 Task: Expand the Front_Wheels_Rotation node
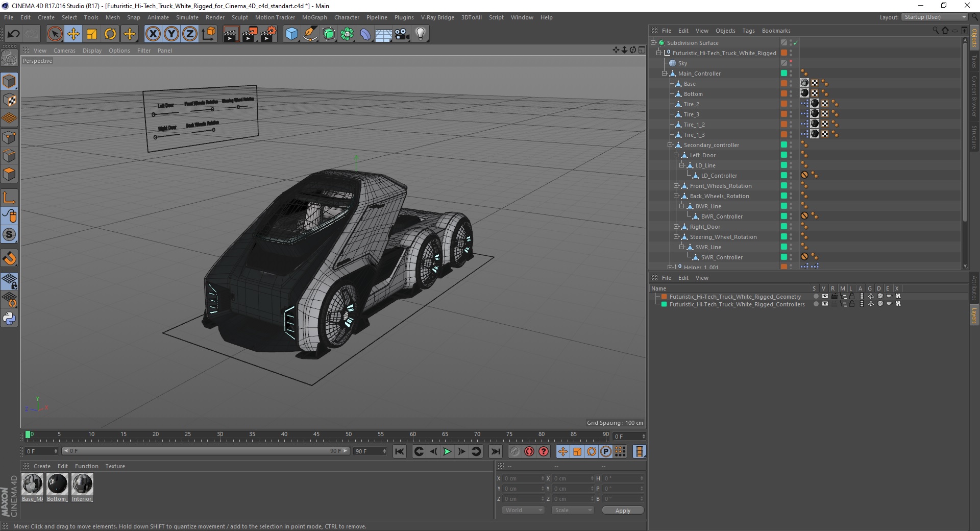point(676,186)
